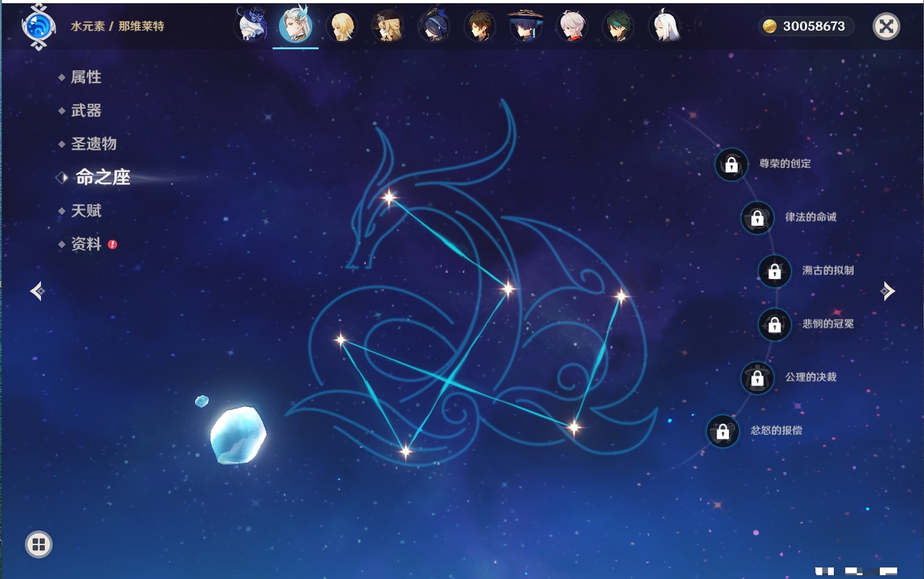Click the constellation star at dragon's head
This screenshot has height=579, width=924.
(x=389, y=197)
